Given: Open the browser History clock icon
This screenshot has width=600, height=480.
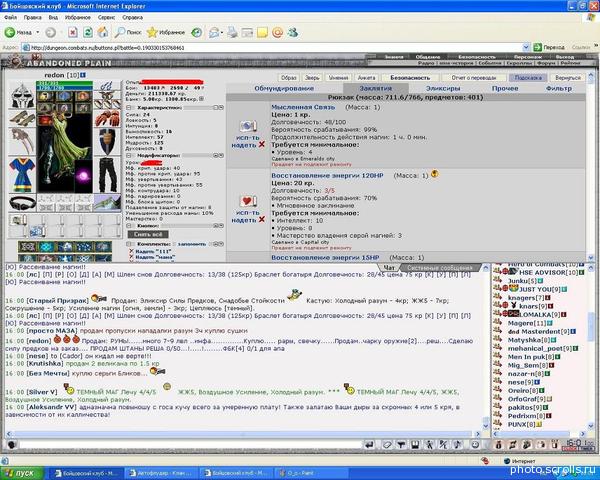Looking at the screenshot, I should (197, 33).
